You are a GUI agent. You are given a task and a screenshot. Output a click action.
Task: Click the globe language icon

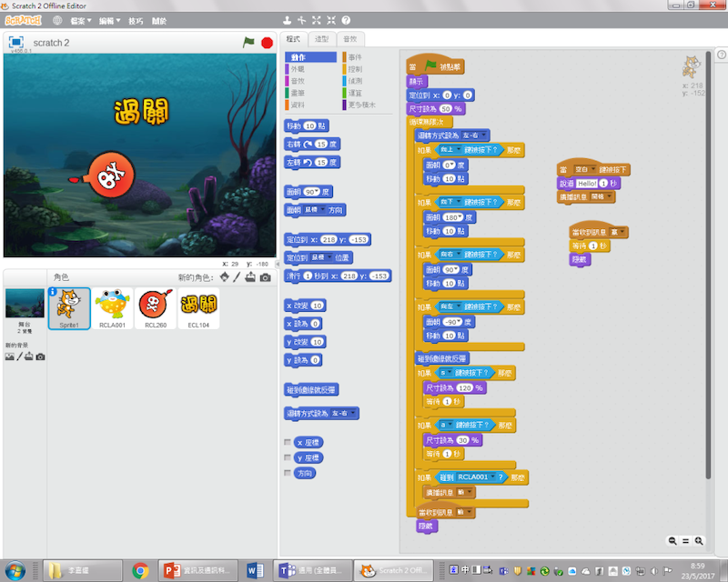(57, 20)
